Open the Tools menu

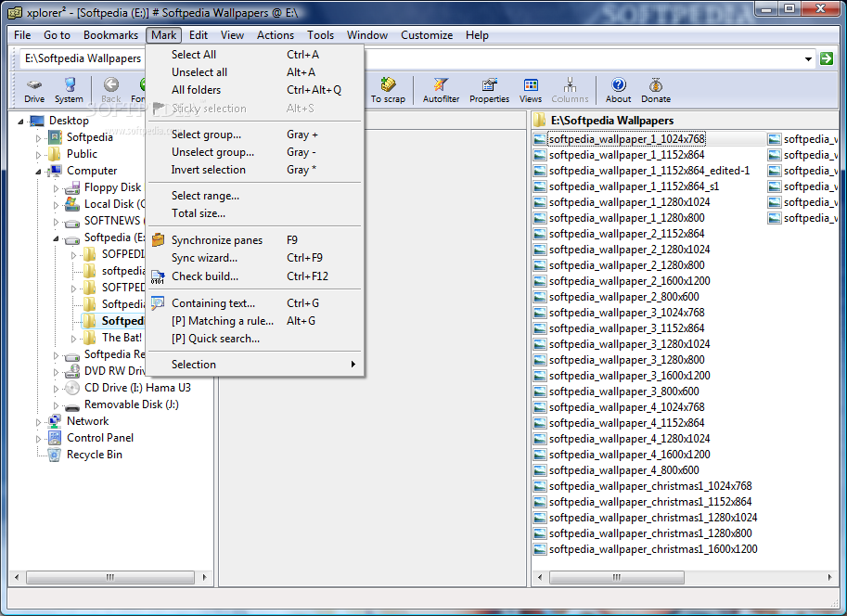tap(320, 35)
